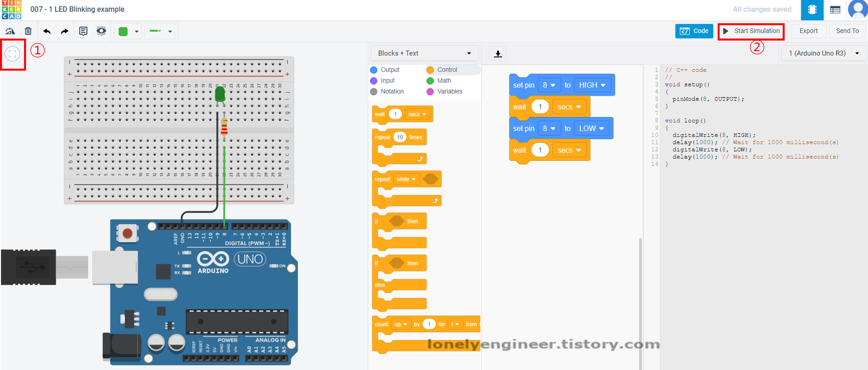This screenshot has width=868, height=370.
Task: Open the notes tool icon
Action: coord(83,31)
